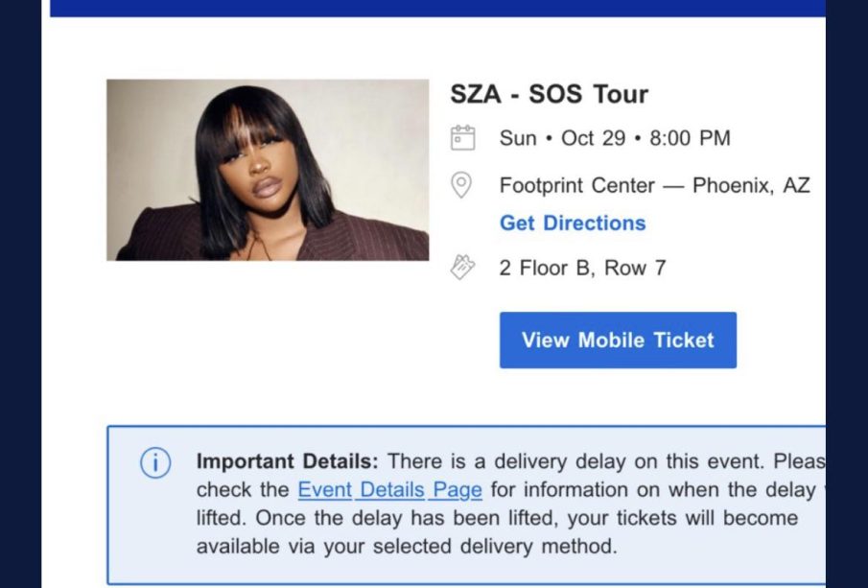Open the SOS Tour promo photo
This screenshot has height=588, width=868.
coord(268,170)
